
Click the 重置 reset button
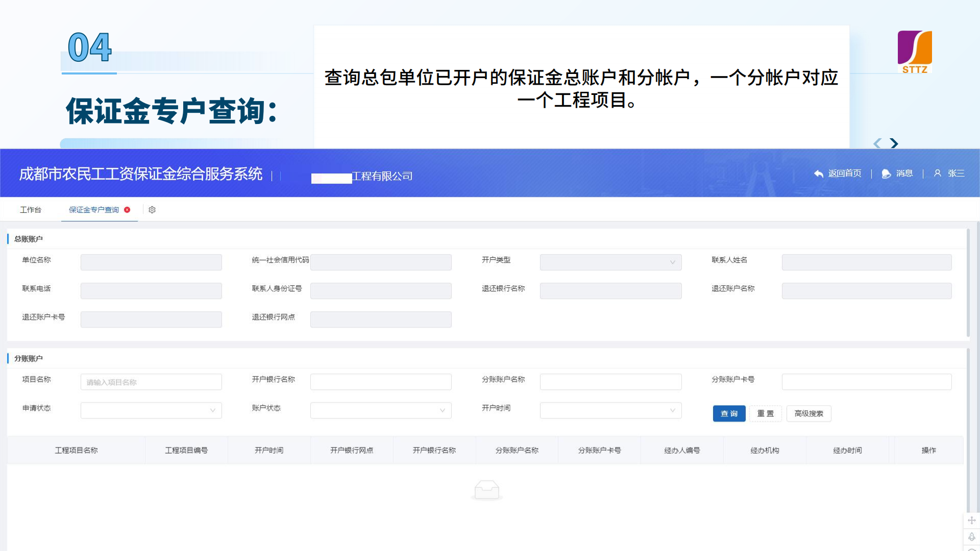coord(766,414)
